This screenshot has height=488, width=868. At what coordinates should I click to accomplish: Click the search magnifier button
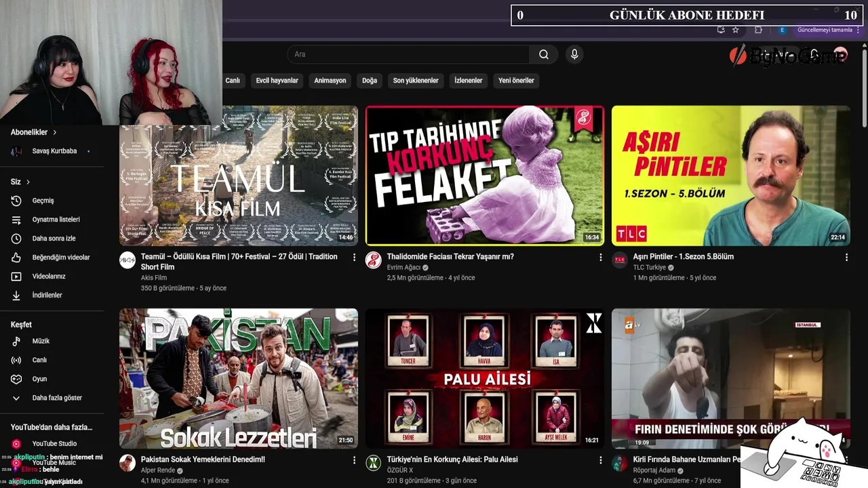[x=544, y=54]
